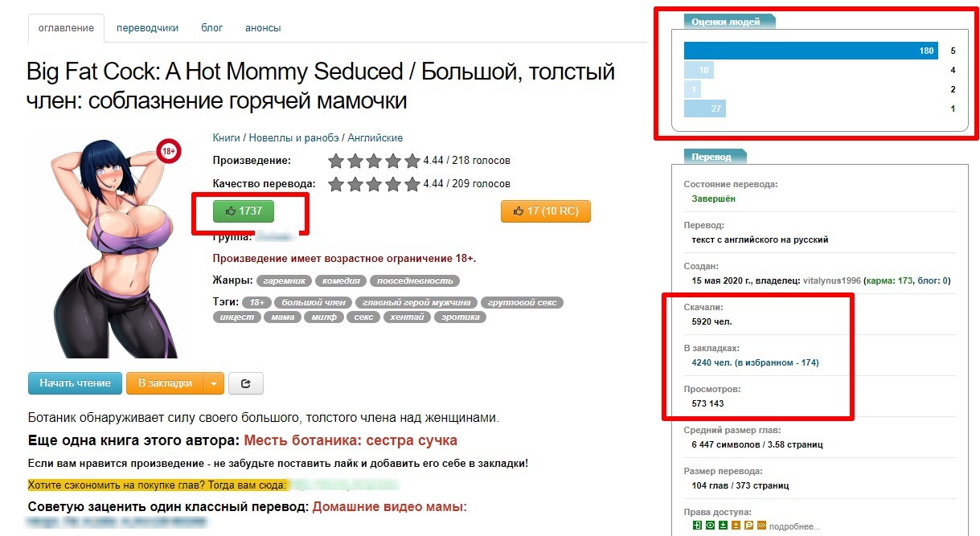
Task: Click the orange plus-minus access-rights icon
Action: pos(736,526)
